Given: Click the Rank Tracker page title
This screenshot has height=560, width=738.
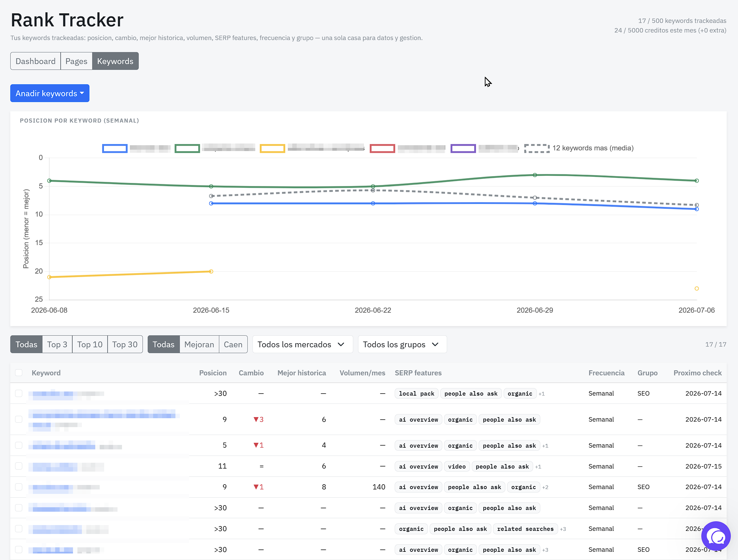Looking at the screenshot, I should (67, 20).
